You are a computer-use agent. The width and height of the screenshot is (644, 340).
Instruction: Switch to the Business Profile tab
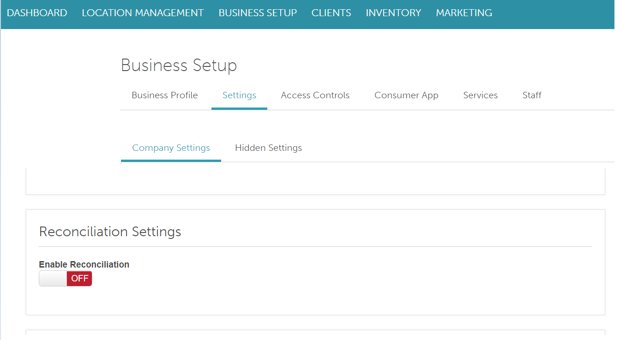(x=165, y=95)
